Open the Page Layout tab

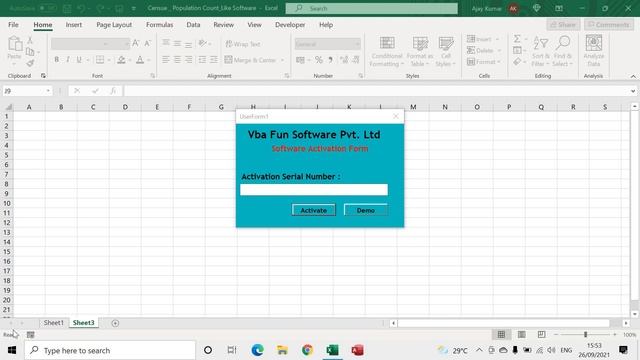pos(114,25)
